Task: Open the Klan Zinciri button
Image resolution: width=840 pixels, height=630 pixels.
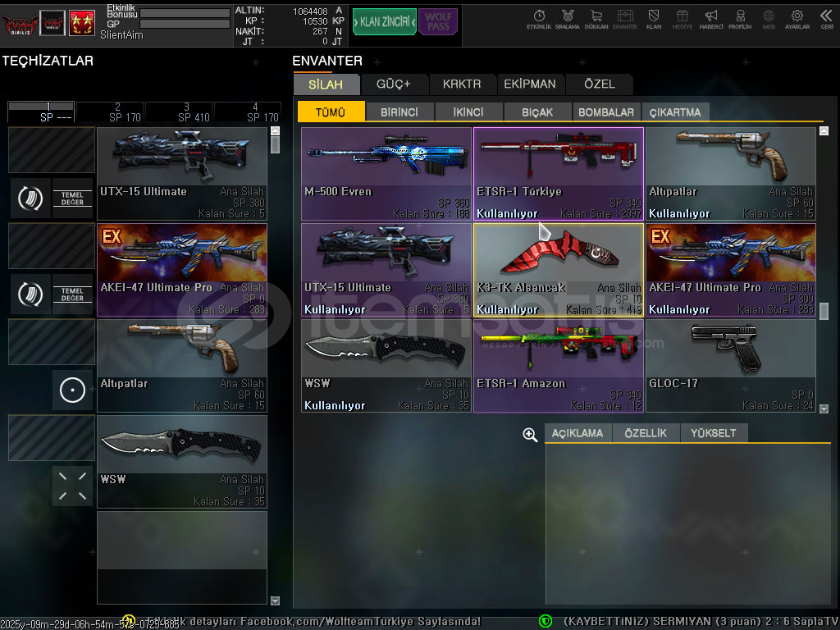Action: [x=384, y=22]
